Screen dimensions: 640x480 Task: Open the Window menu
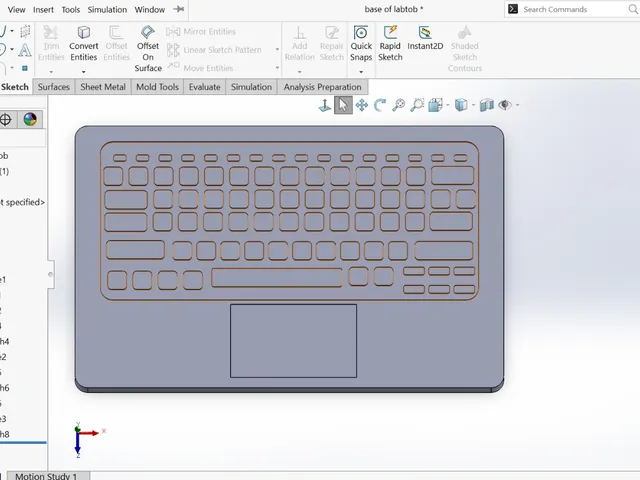pos(149,9)
